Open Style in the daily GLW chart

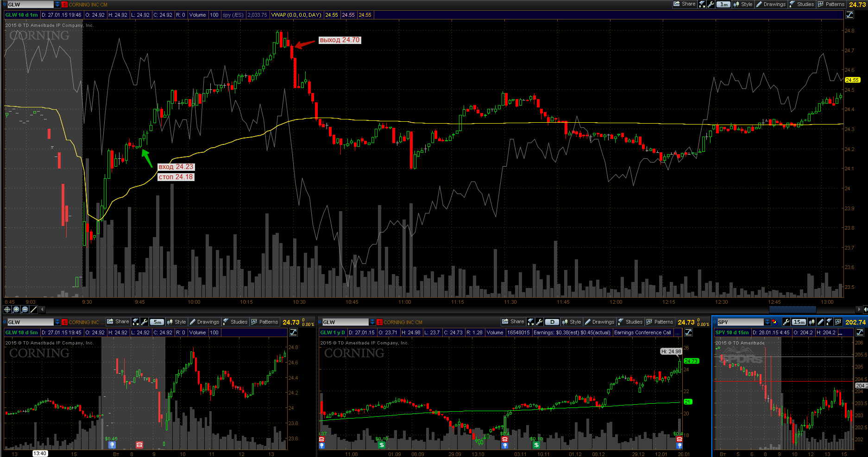coord(572,322)
